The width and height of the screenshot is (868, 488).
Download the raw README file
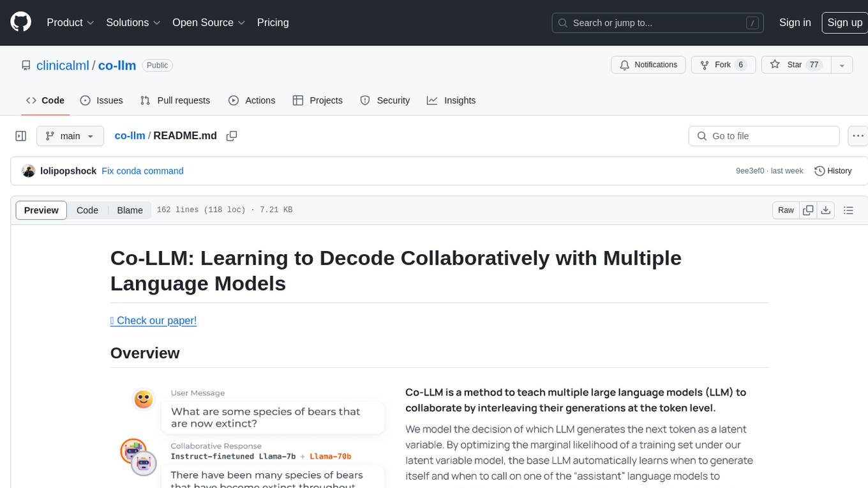click(x=826, y=210)
